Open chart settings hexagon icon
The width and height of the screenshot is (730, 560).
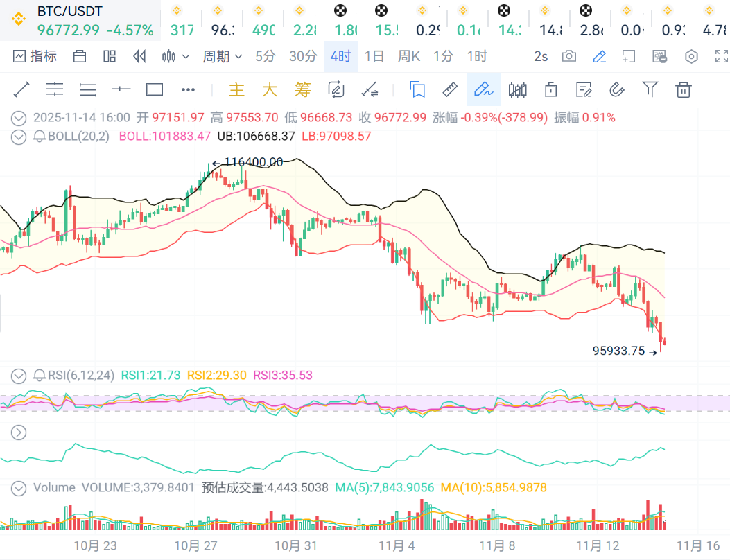(691, 57)
